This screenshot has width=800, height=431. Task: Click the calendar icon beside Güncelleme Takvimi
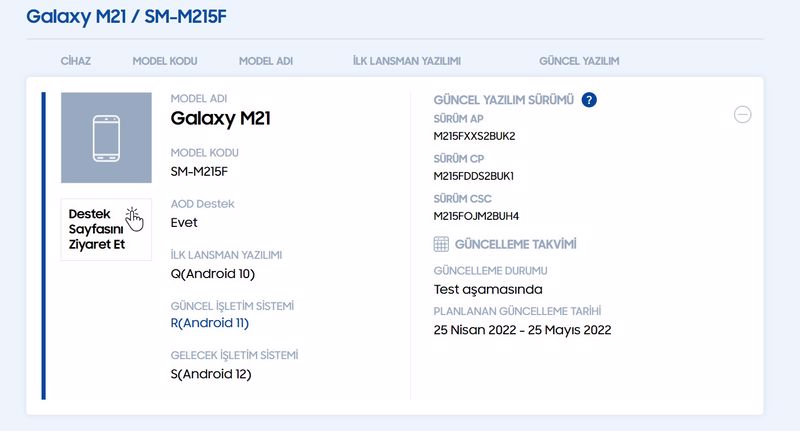click(441, 244)
